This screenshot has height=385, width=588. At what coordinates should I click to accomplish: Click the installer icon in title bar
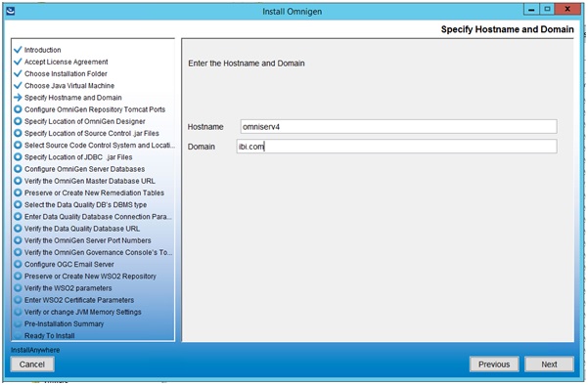coord(11,11)
